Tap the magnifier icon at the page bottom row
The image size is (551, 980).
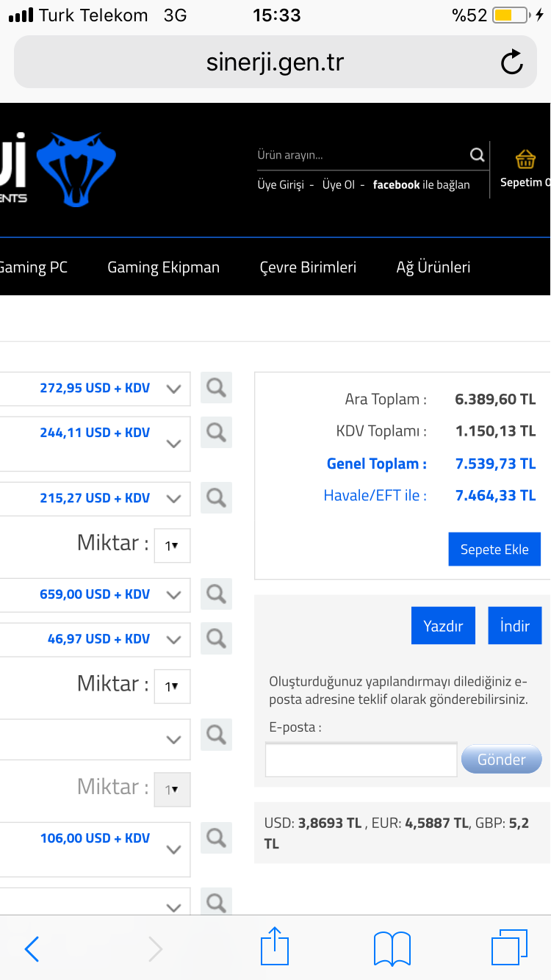click(x=216, y=902)
